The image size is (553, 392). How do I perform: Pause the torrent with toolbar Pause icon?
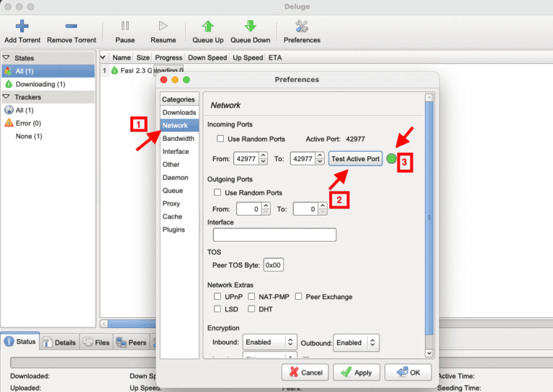[x=125, y=26]
